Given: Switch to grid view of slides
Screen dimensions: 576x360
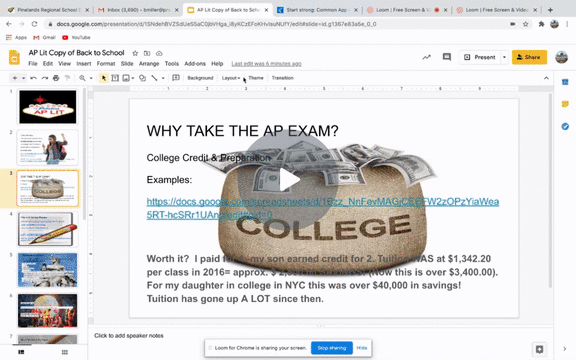Looking at the screenshot, I should tap(65, 352).
